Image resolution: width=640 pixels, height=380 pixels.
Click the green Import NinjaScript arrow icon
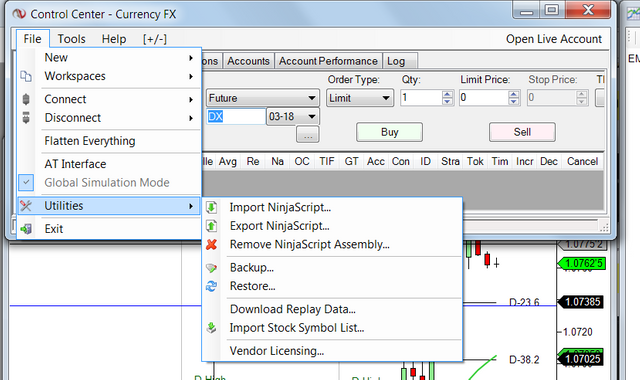click(x=211, y=207)
